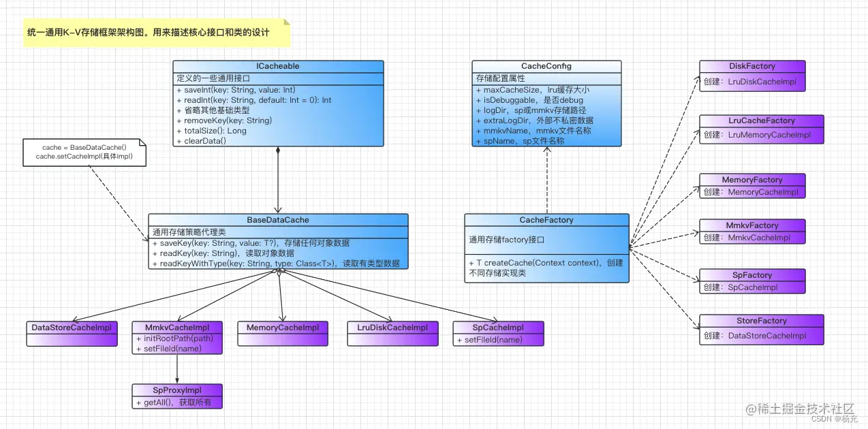
Task: Select the MemoryFactory class header
Action: [752, 180]
